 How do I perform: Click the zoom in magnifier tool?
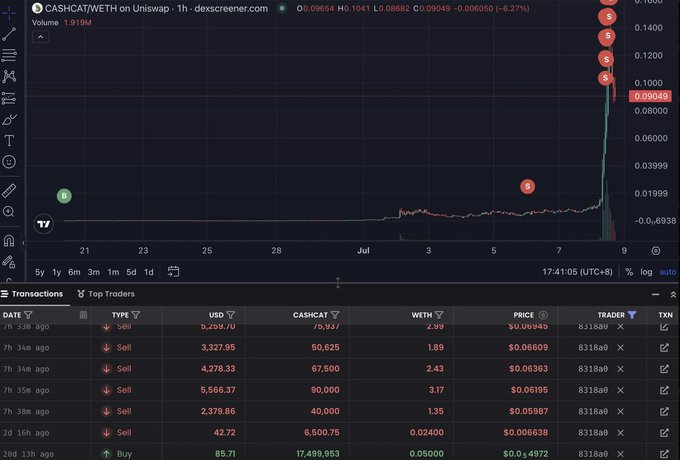9,212
